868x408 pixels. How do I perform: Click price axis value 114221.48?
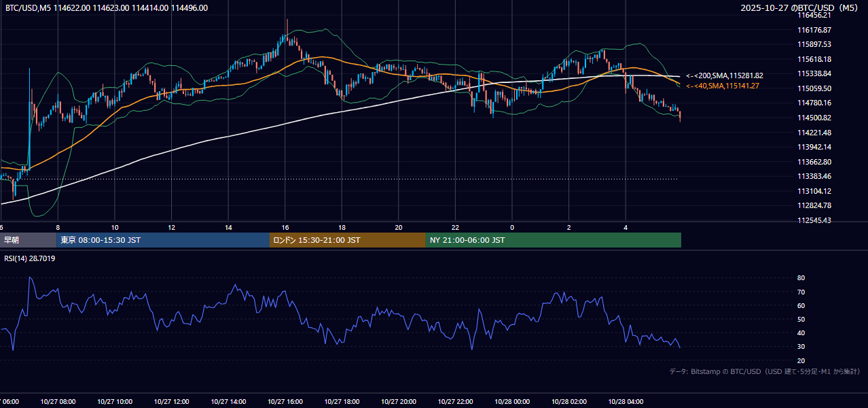814,133
